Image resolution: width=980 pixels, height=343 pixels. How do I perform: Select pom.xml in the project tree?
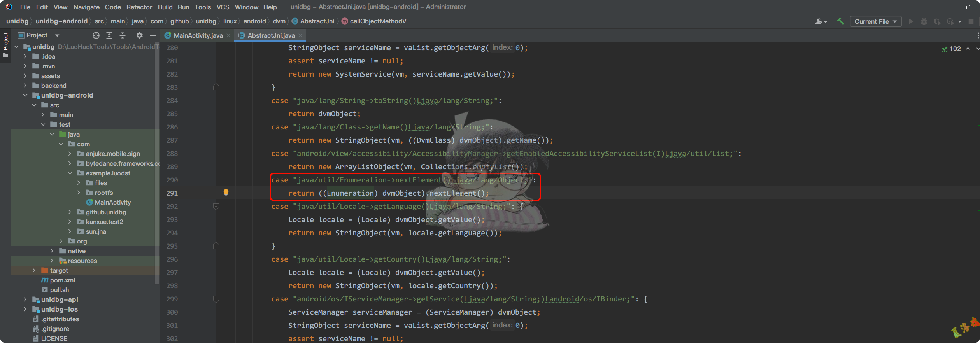62,280
